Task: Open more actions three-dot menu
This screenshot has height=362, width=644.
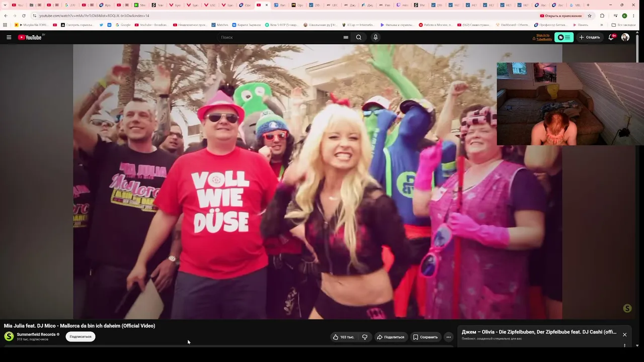Action: coord(448,337)
